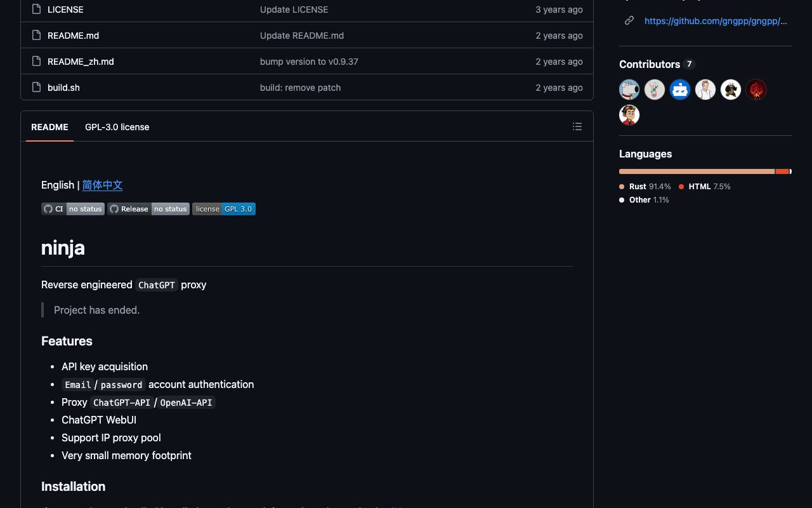The image size is (812, 508).
Task: Click the HTML segment of language bar
Action: click(782, 171)
